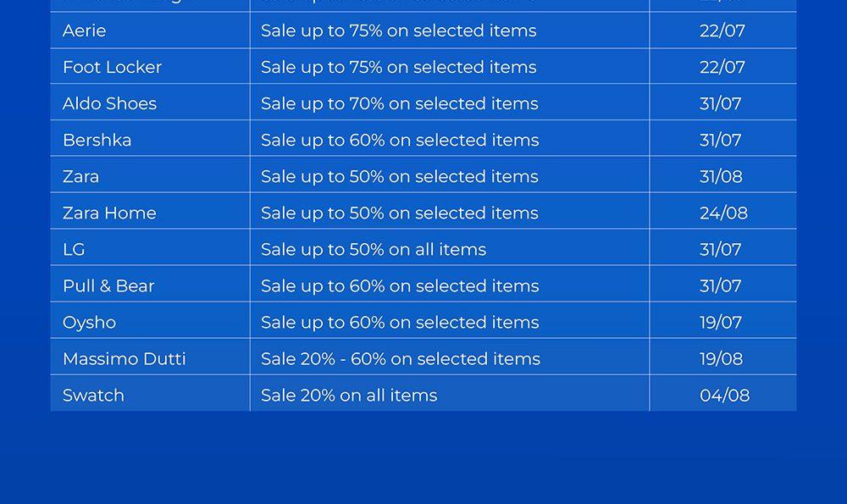Select the Oysho brand cell
Image resolution: width=847 pixels, height=504 pixels.
(x=89, y=322)
